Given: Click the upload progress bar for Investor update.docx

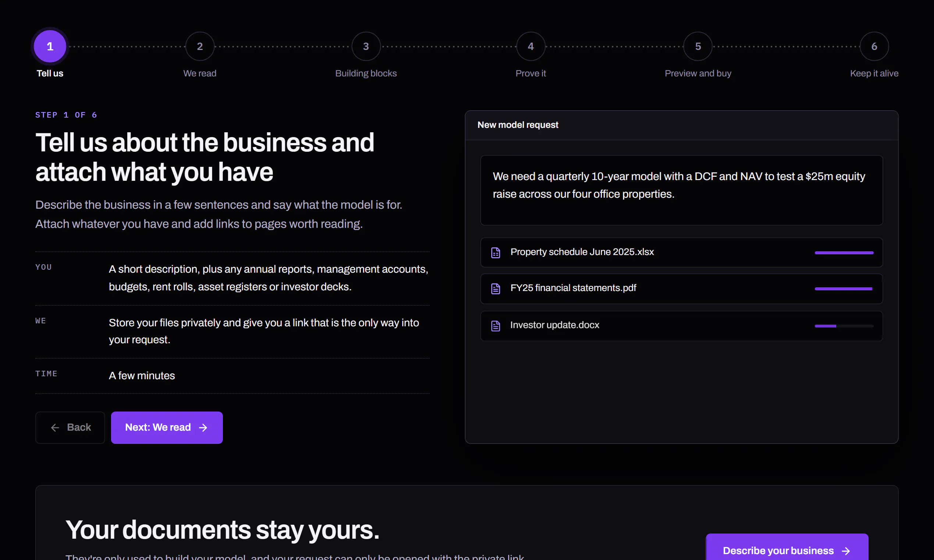Looking at the screenshot, I should pyautogui.click(x=844, y=326).
